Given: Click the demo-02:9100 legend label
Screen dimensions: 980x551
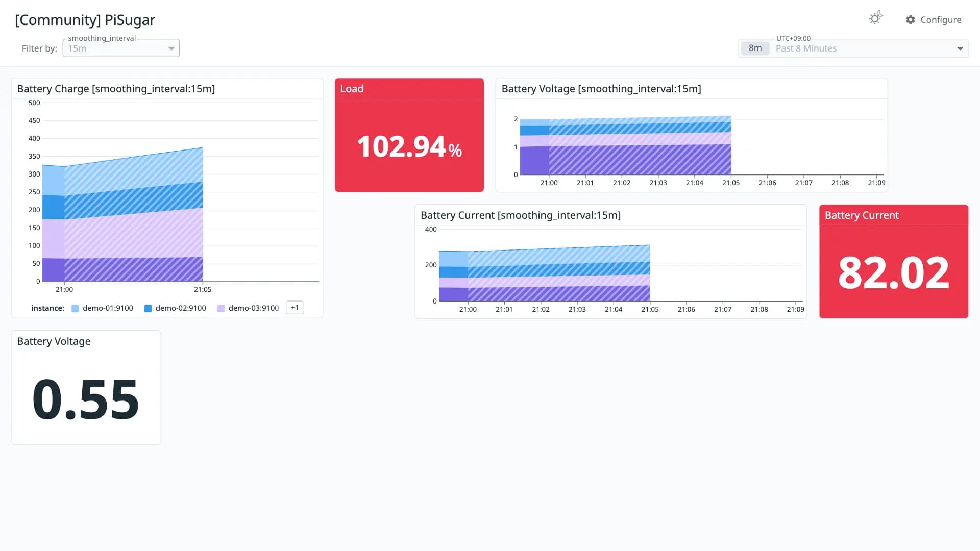Looking at the screenshot, I should pyautogui.click(x=181, y=308).
